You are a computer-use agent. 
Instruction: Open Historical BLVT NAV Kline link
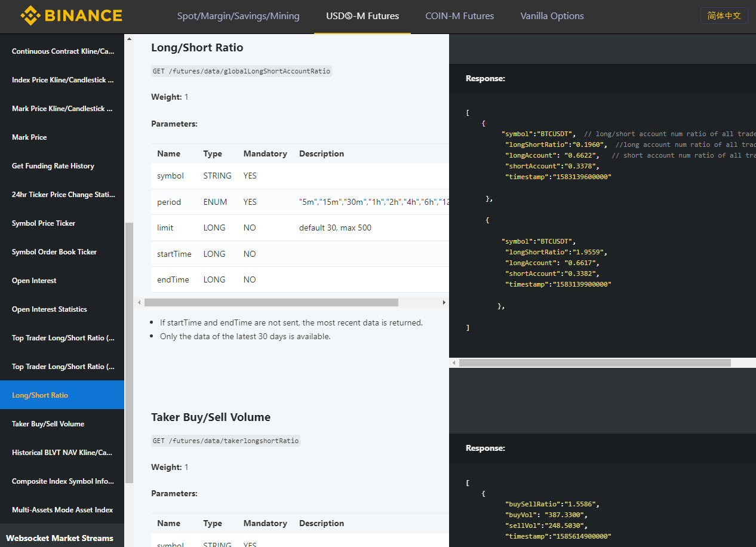coord(62,453)
